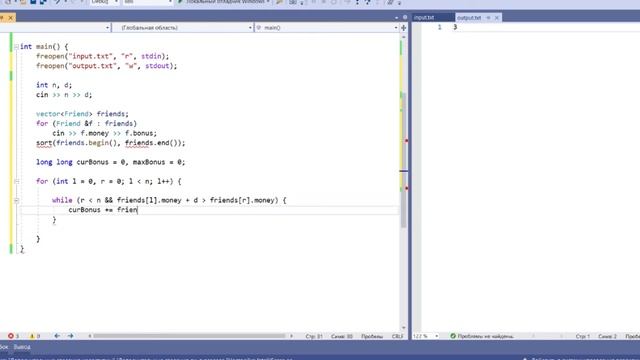The height and width of the screenshot is (360, 640).
Task: Click freopen("input.txt") line
Action: pos(102,56)
